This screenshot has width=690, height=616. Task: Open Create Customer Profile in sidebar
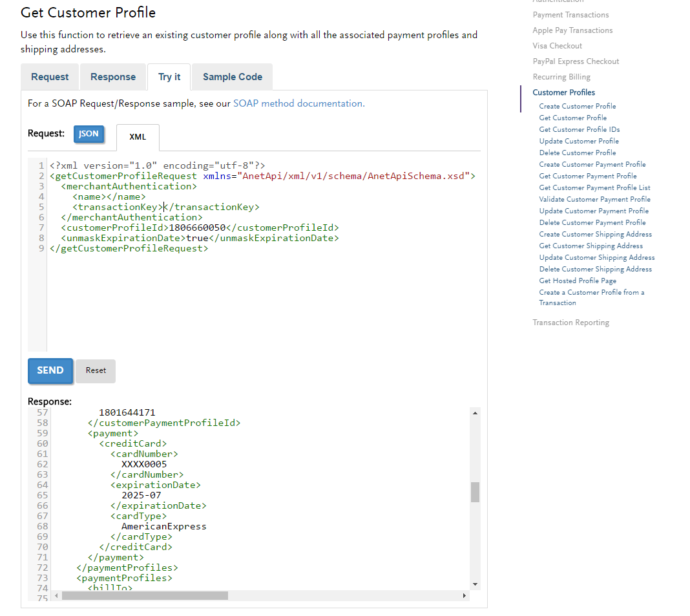578,106
